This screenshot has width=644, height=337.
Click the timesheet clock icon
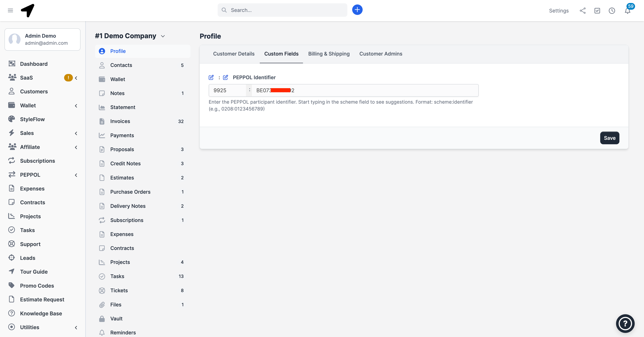coord(612,10)
